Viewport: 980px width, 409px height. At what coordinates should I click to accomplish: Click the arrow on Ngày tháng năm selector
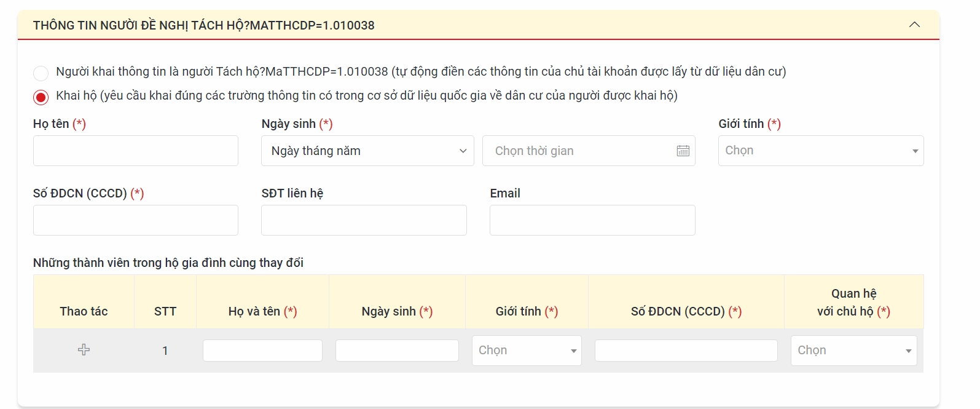coord(463,150)
